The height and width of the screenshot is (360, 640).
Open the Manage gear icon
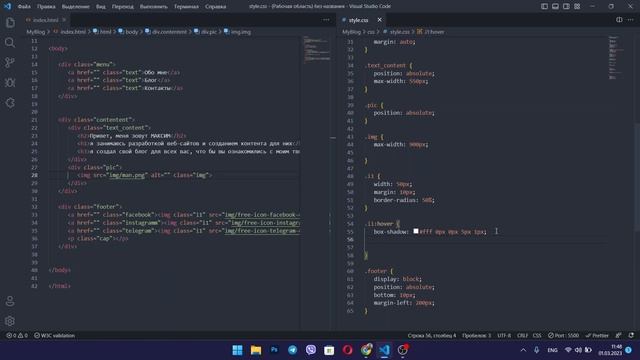pos(10,321)
